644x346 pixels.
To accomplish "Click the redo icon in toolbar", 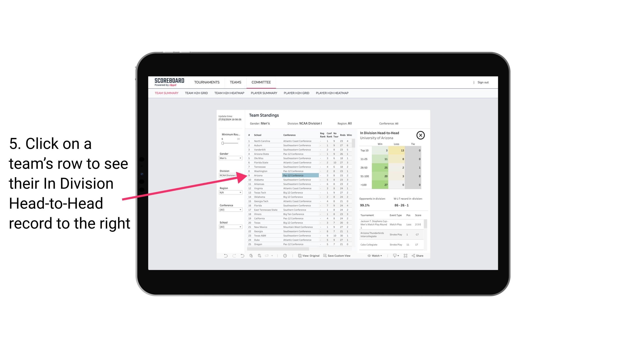I will point(233,256).
